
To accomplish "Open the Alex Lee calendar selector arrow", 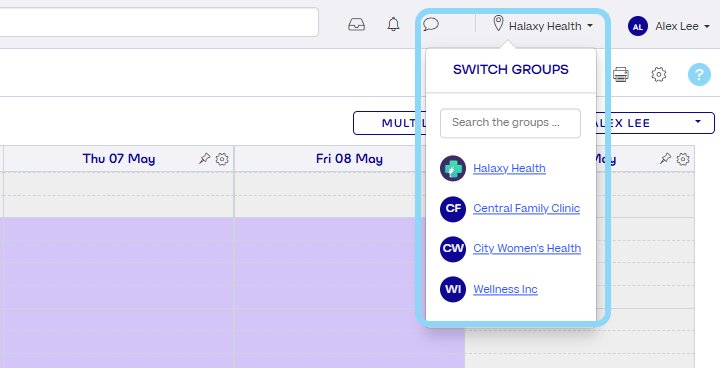I will click(698, 122).
